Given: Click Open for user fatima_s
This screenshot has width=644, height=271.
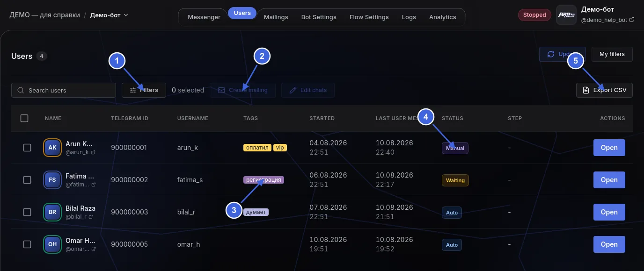Looking at the screenshot, I should [609, 180].
